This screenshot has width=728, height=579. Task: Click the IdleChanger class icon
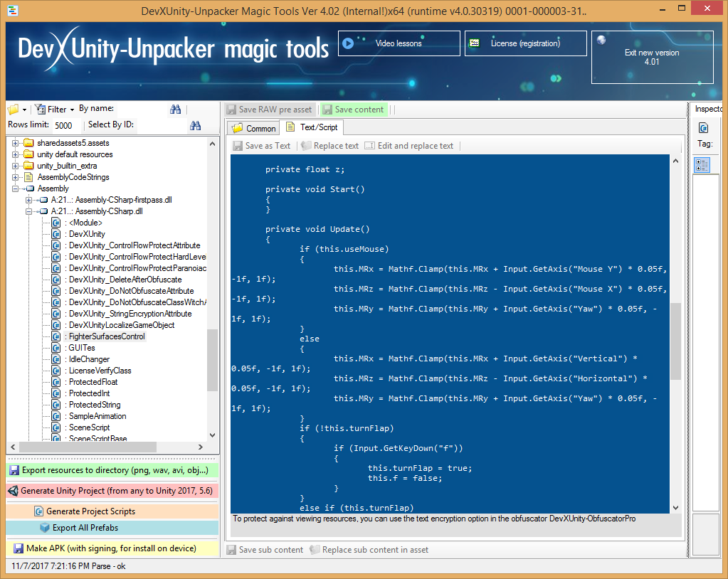(x=56, y=359)
